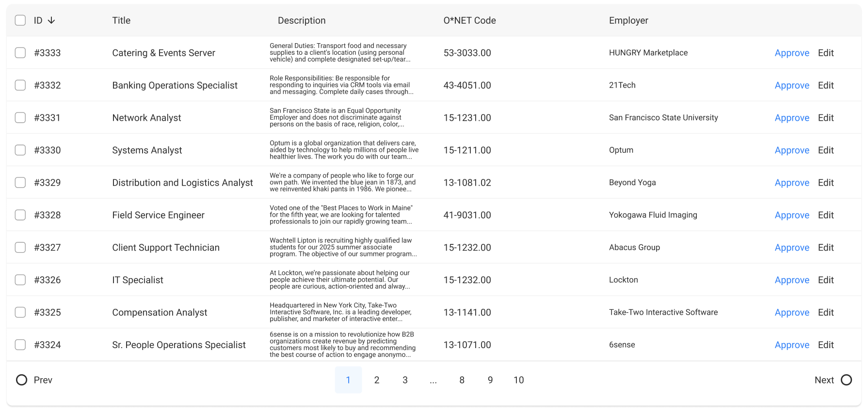Check the box for row #3329
This screenshot has width=868, height=415.
coord(20,183)
